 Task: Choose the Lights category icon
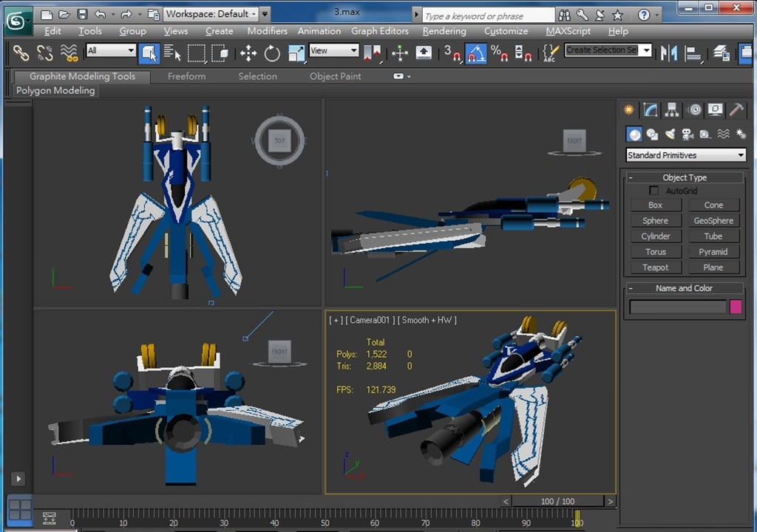point(670,134)
